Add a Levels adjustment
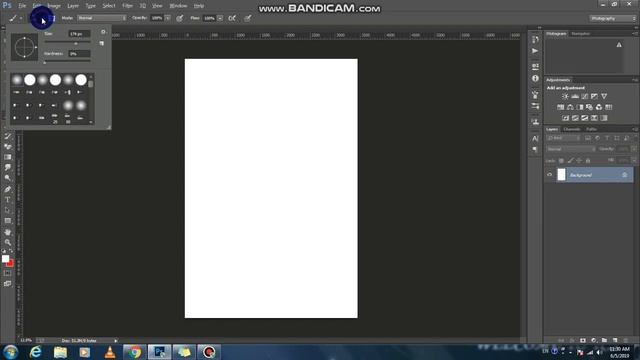This screenshot has height=360, width=640. click(575, 96)
